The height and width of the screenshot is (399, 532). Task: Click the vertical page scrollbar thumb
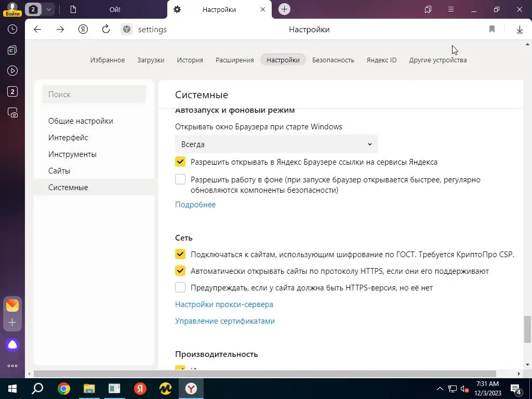click(527, 329)
